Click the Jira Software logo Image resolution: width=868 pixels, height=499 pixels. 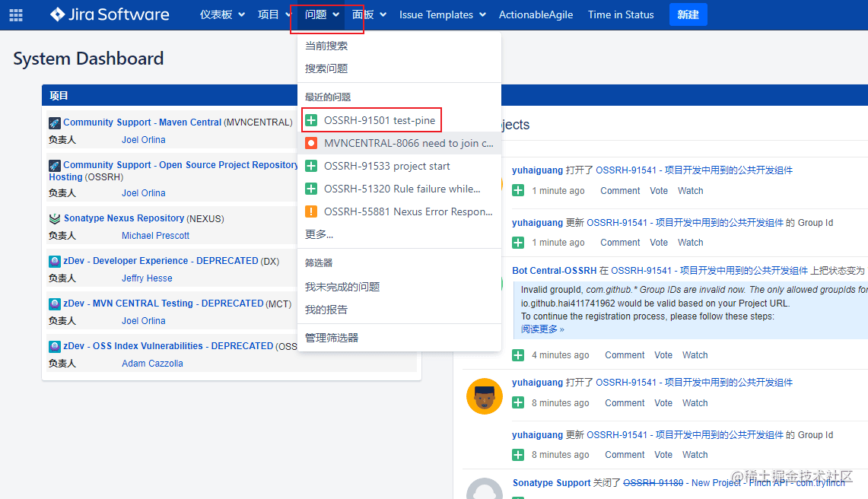[110, 14]
